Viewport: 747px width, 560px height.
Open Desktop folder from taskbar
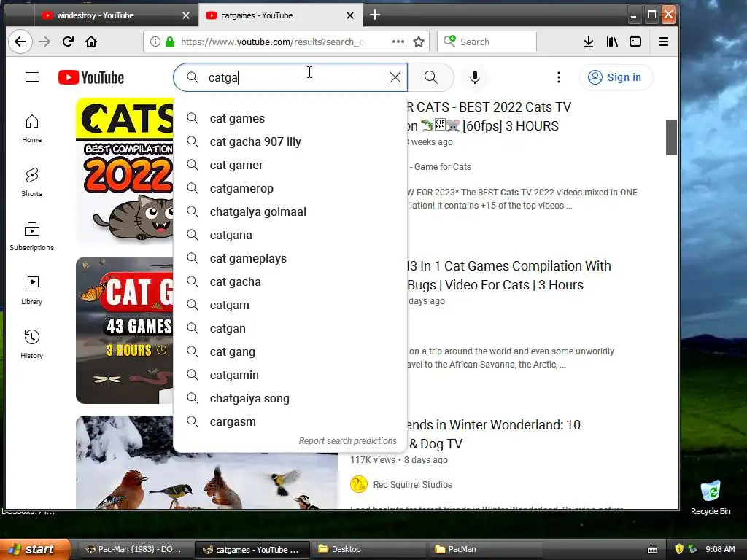pyautogui.click(x=368, y=550)
